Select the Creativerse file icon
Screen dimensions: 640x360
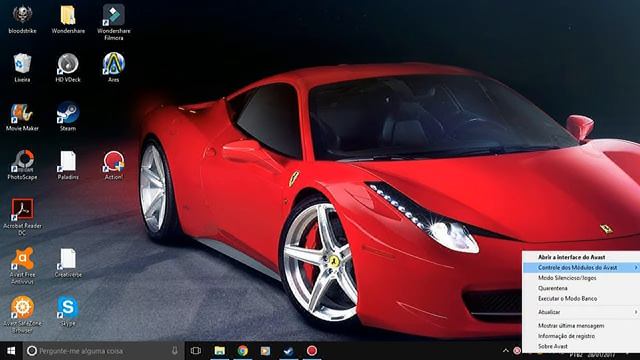pos(68,262)
